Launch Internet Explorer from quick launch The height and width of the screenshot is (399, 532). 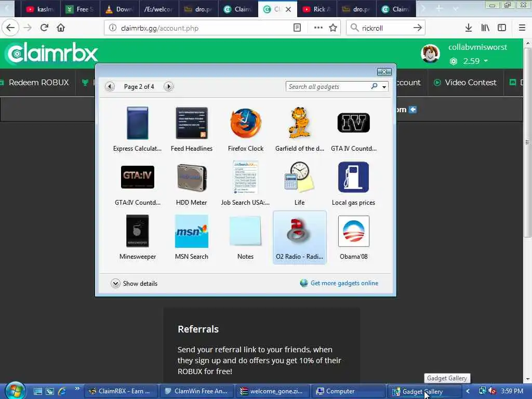pos(62,391)
